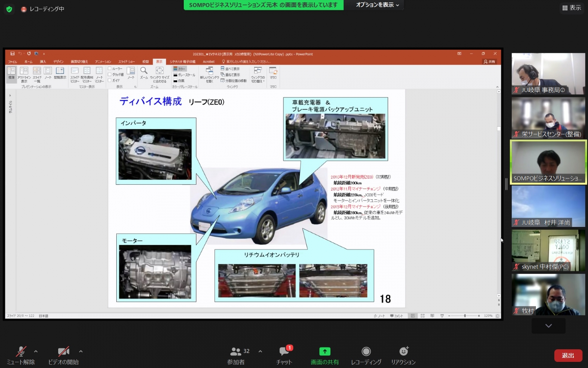Toggle the Gridlines (グリッド線) checkbox
588x368 pixels.
coord(116,74)
